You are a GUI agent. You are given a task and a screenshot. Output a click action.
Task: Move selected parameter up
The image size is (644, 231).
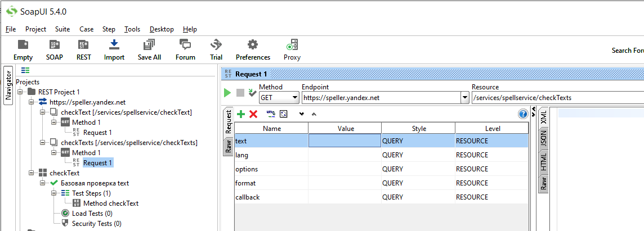click(314, 114)
